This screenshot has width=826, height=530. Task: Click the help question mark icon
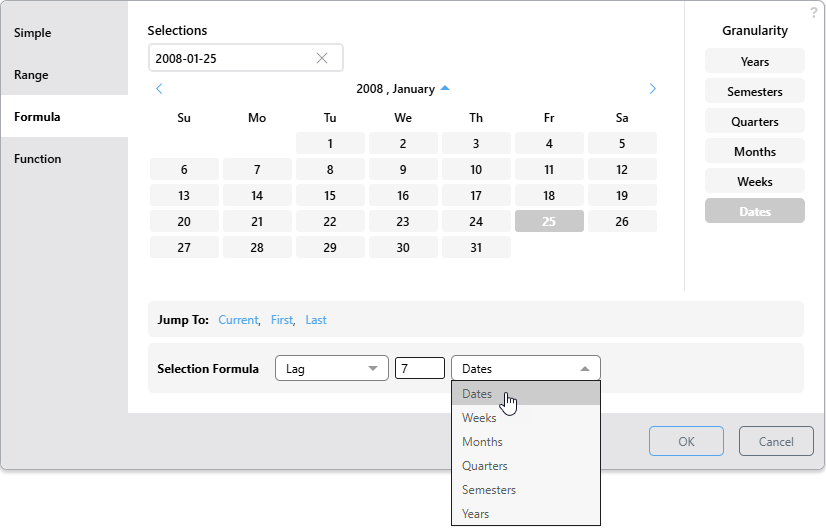813,12
